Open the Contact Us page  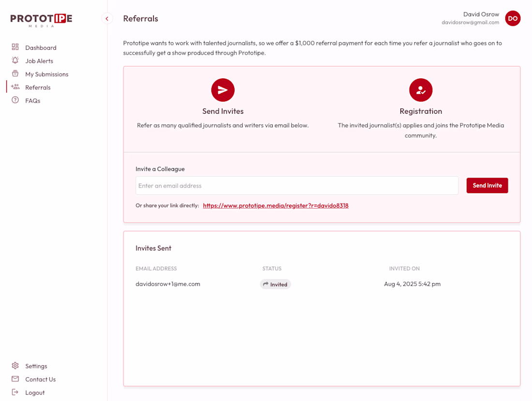pos(40,379)
